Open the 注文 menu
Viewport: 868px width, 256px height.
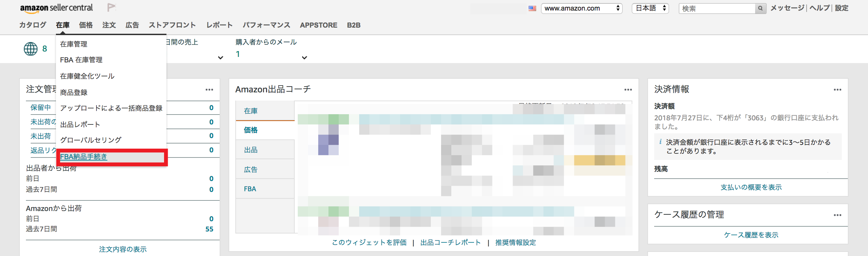[x=109, y=25]
